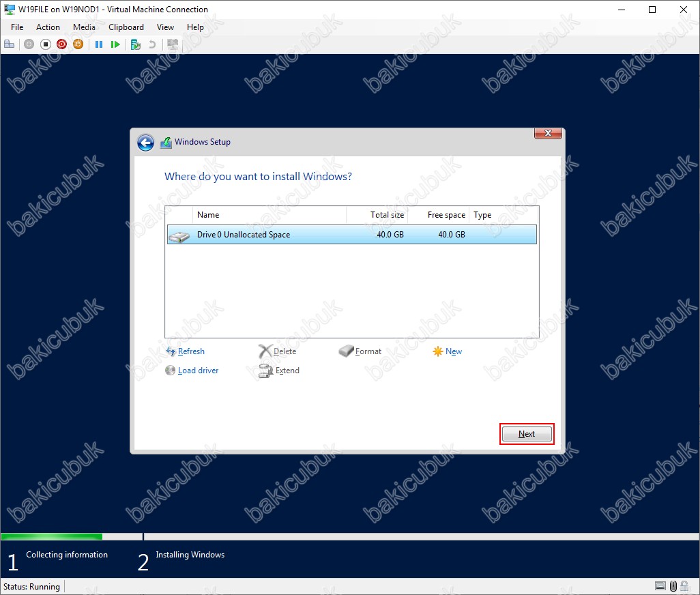Go back with the blue arrow button
Screen dimensions: 700x595
[145, 143]
